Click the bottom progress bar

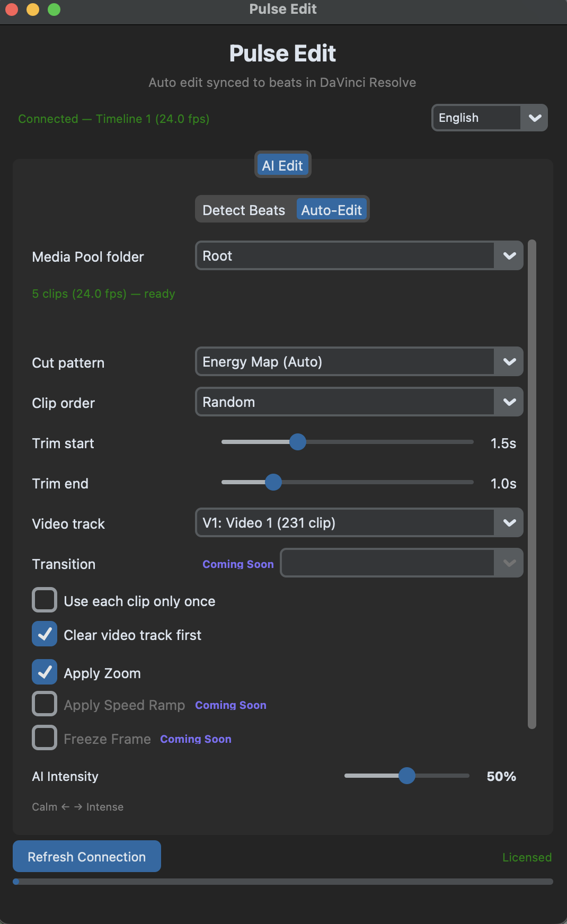tap(283, 882)
